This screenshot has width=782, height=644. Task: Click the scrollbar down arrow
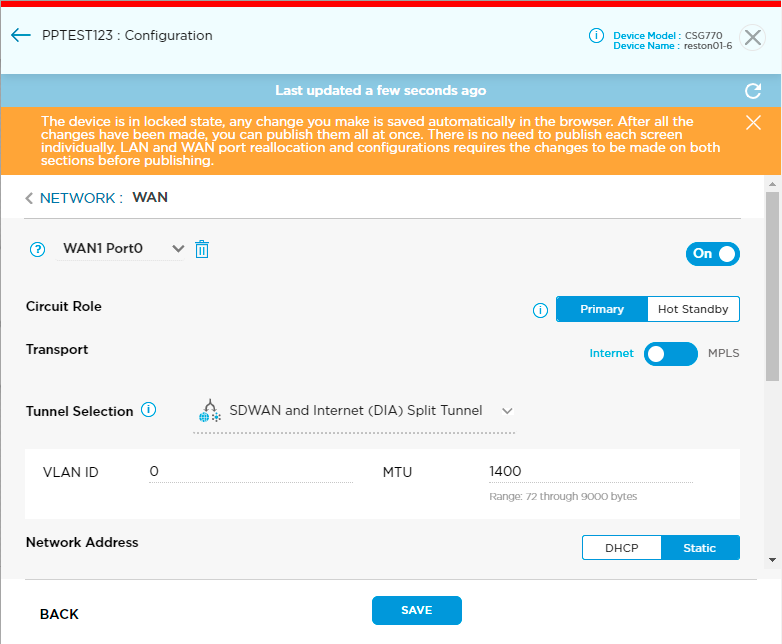coord(773,560)
